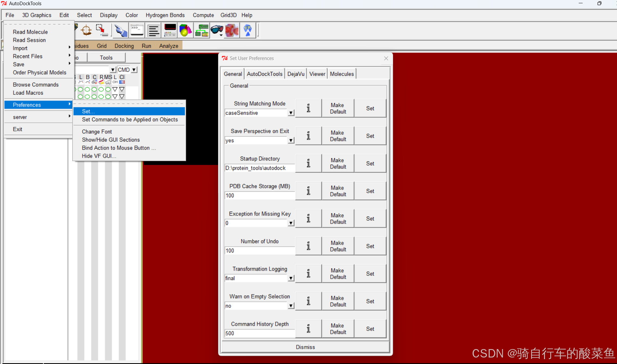Toggle the L lines circle in top dashboard row

pyautogui.click(x=80, y=89)
